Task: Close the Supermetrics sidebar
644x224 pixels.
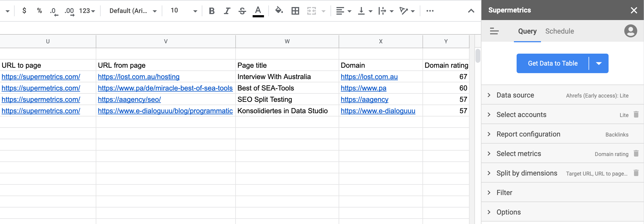Action: point(634,10)
